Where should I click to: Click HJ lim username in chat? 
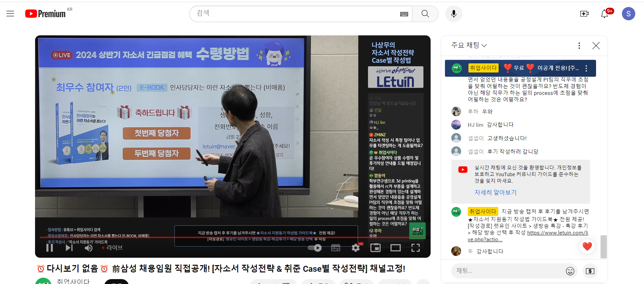[475, 125]
